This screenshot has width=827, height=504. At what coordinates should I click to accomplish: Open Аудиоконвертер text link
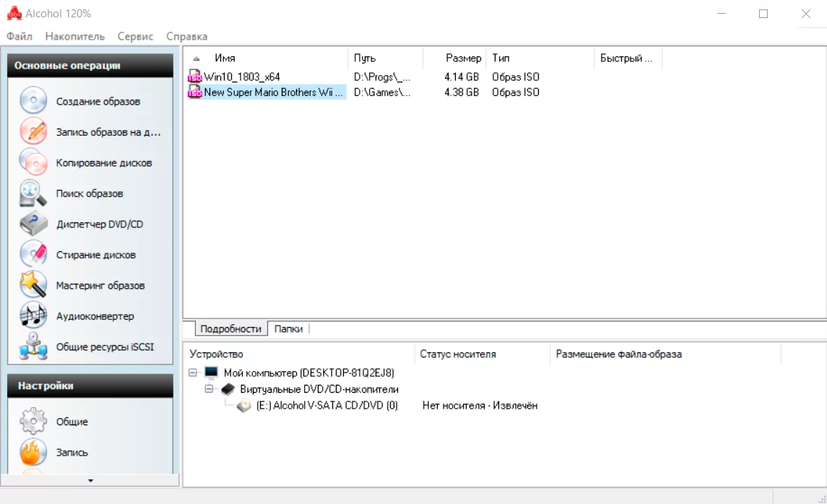(95, 316)
